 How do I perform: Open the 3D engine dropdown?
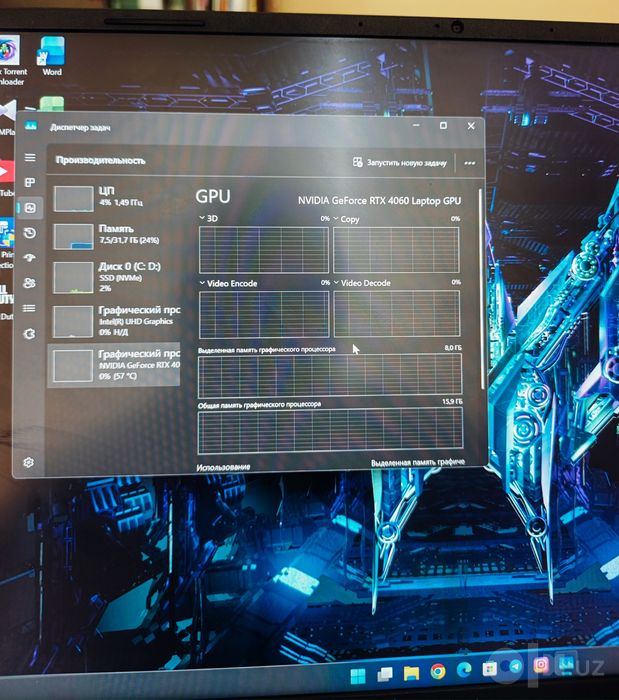208,218
